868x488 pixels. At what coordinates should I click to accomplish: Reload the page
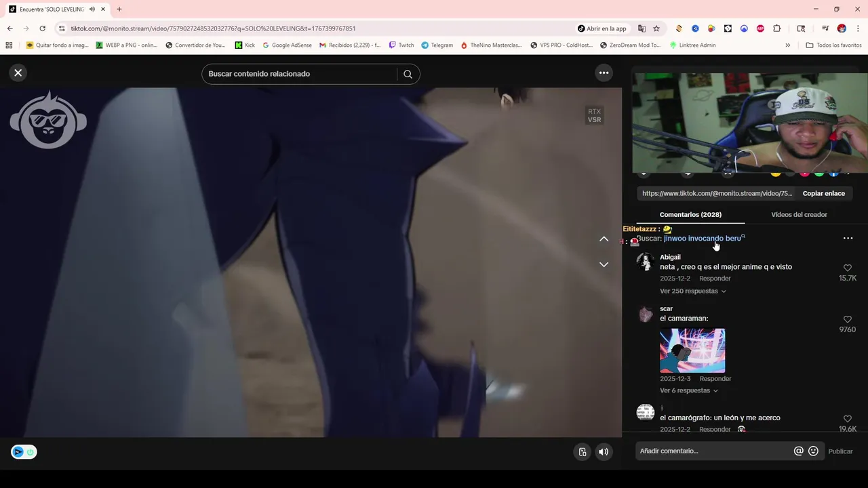[x=42, y=28]
